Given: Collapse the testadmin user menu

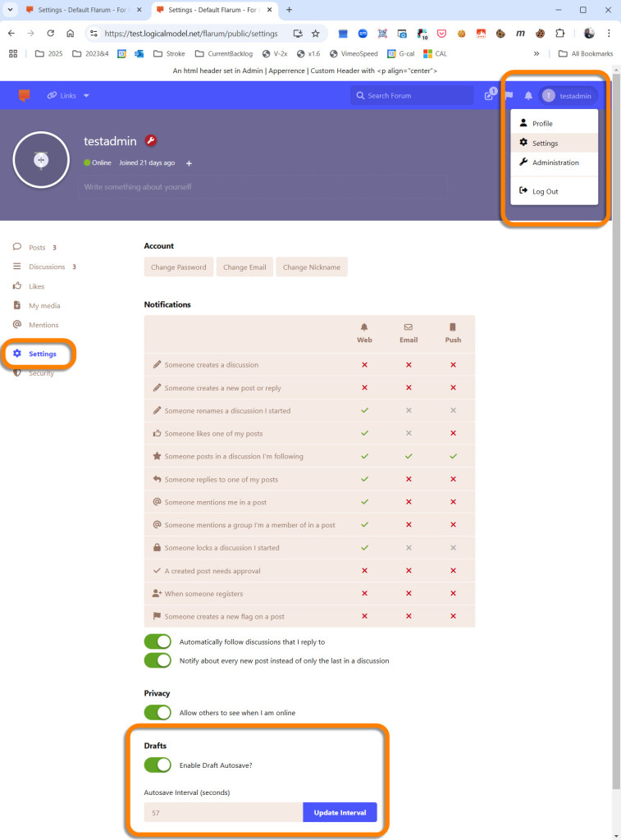Looking at the screenshot, I should [x=568, y=96].
